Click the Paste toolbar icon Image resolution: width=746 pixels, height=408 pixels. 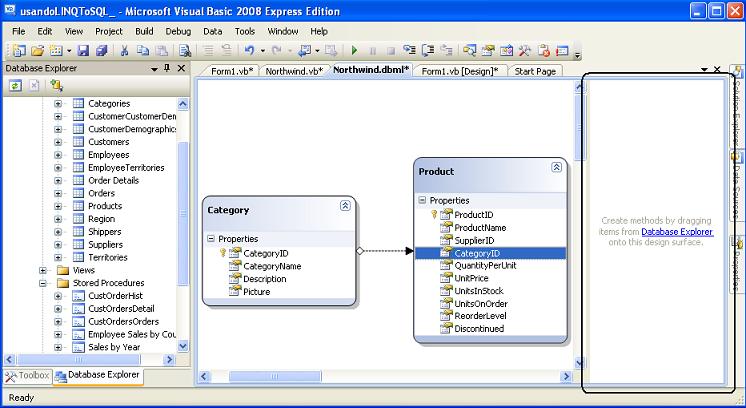coord(162,50)
